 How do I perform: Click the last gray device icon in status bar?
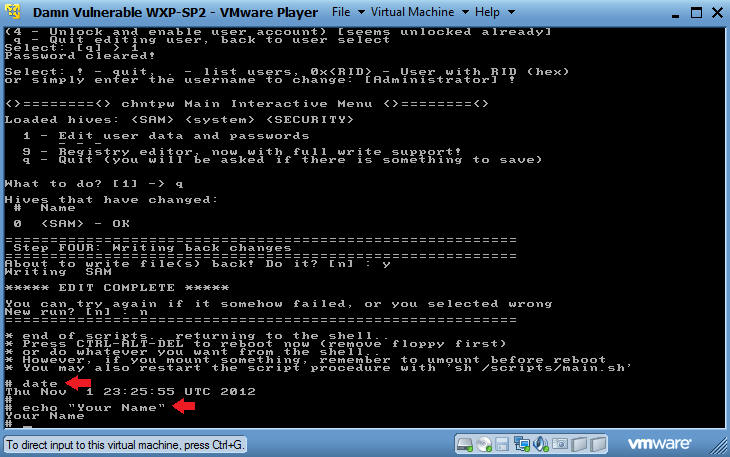click(x=599, y=444)
